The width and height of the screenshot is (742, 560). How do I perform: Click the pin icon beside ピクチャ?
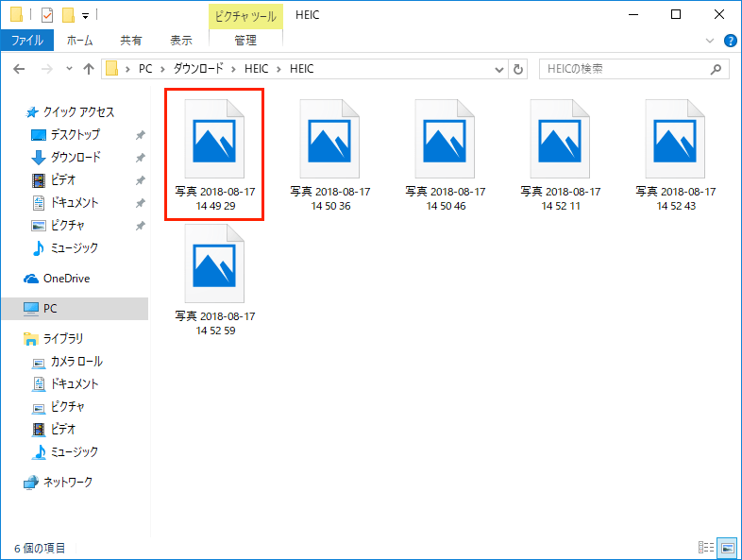[140, 226]
